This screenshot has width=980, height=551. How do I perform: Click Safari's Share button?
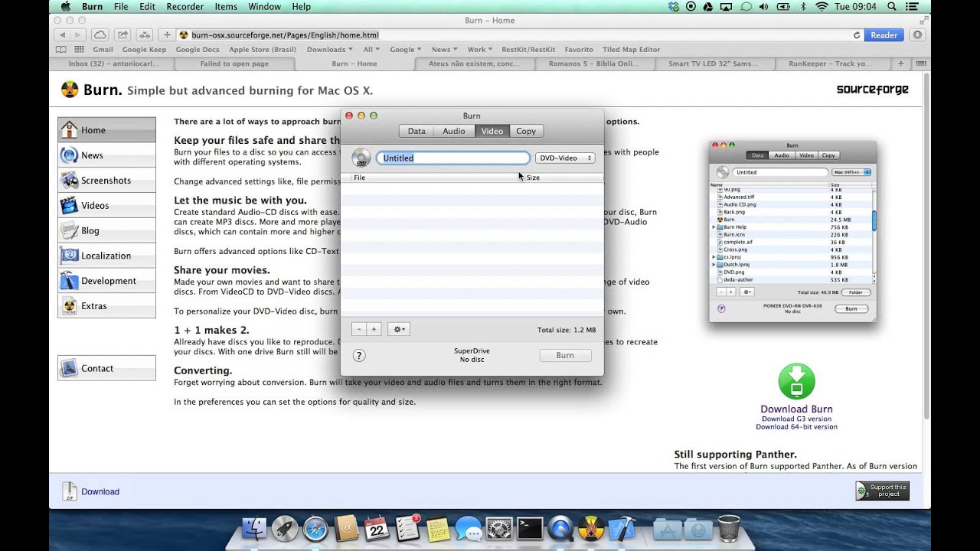click(122, 35)
